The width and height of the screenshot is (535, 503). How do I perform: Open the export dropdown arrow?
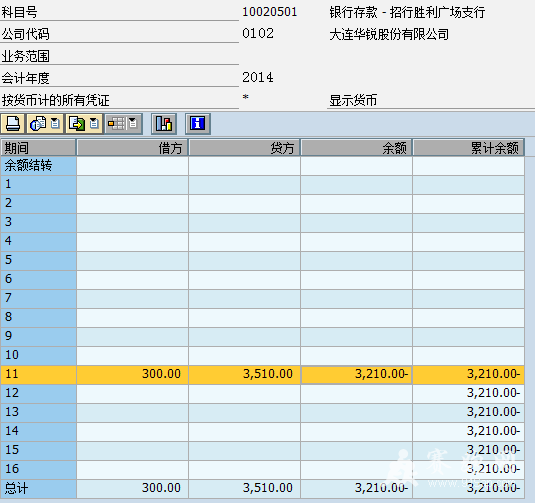point(95,124)
